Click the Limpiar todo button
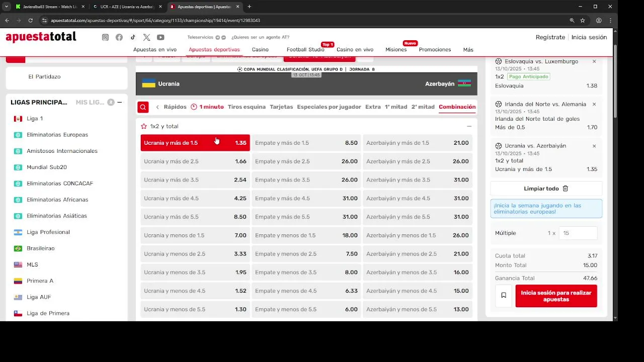 coord(546,189)
